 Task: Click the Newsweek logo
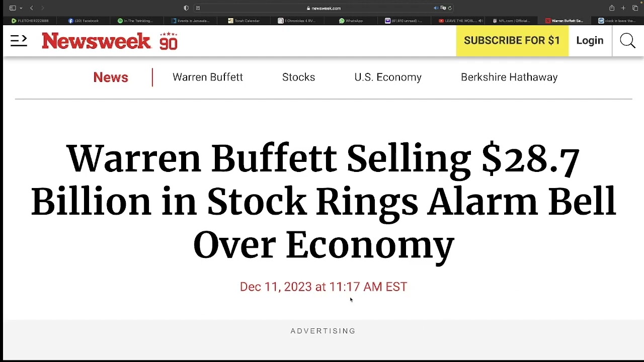(x=96, y=41)
